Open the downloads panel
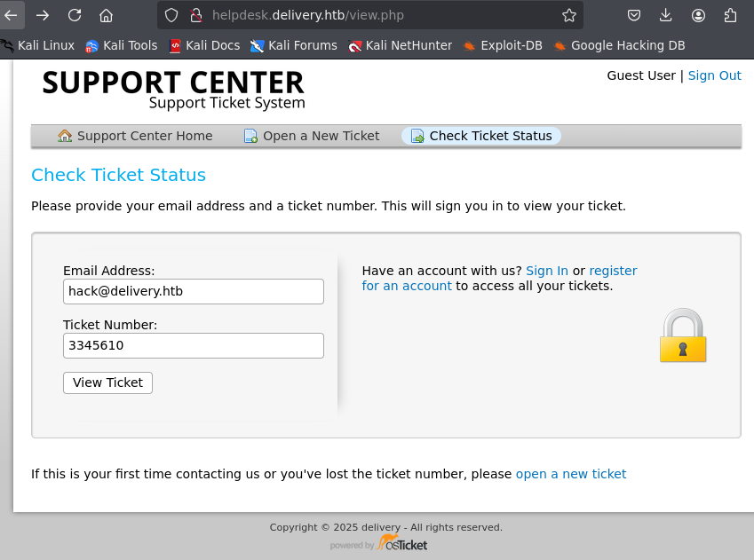Screen dimensions: 754x560 [665, 15]
